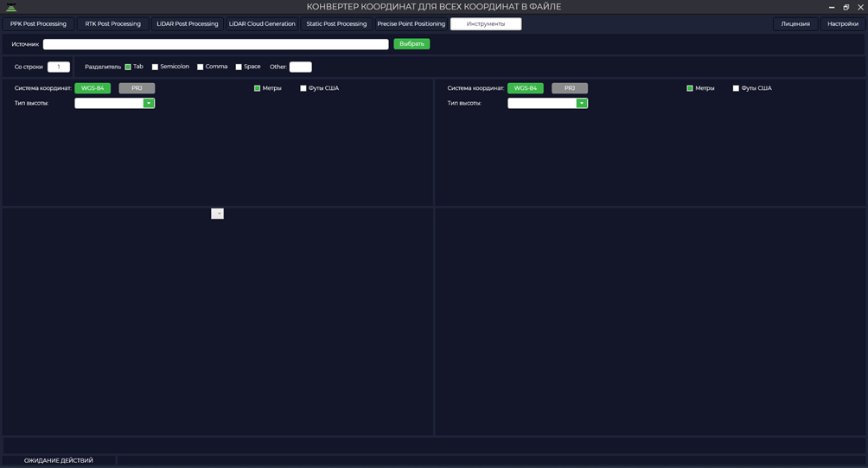Select the Инструменты tab
This screenshot has width=868, height=468.
pyautogui.click(x=486, y=24)
